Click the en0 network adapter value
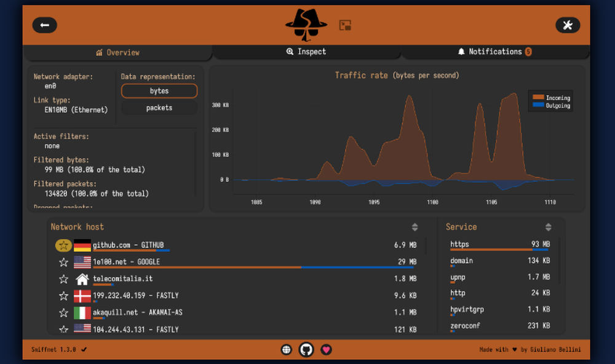The image size is (615, 364). click(x=50, y=86)
